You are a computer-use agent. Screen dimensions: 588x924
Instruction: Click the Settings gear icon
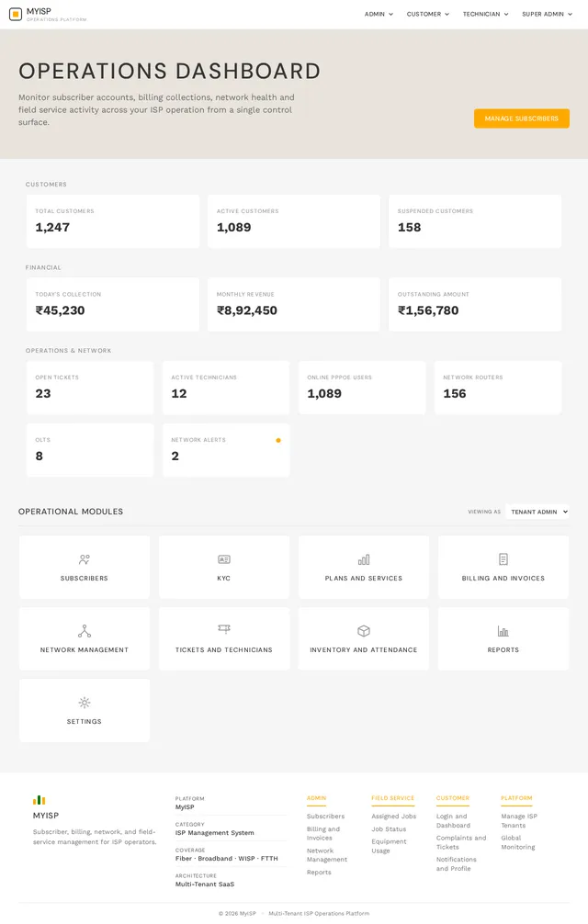(85, 703)
